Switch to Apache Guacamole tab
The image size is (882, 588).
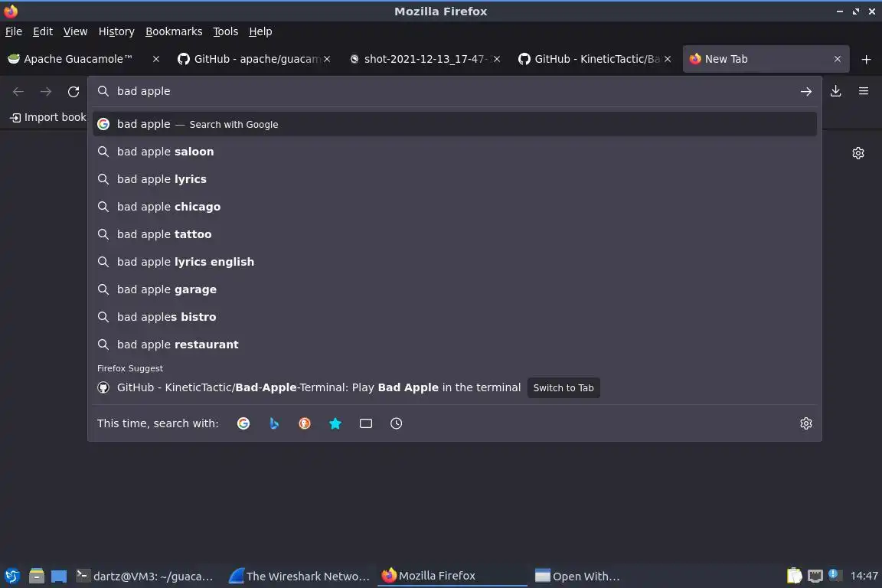[x=77, y=59]
